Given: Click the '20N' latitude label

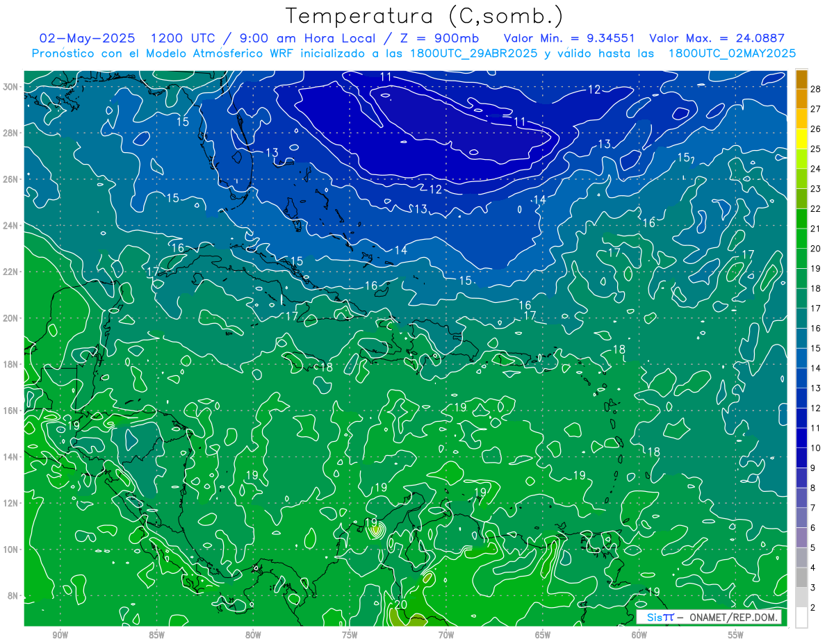Looking at the screenshot, I should click(11, 318).
